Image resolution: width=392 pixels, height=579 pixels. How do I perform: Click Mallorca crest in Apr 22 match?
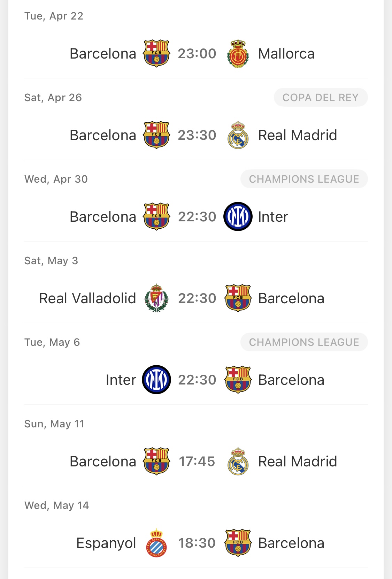coord(238,54)
